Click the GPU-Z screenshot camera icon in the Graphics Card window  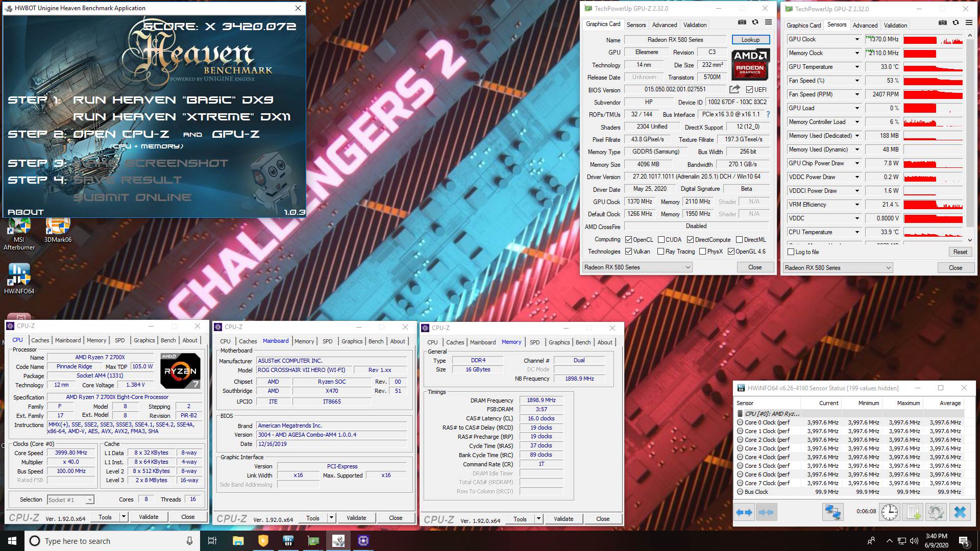[x=742, y=22]
